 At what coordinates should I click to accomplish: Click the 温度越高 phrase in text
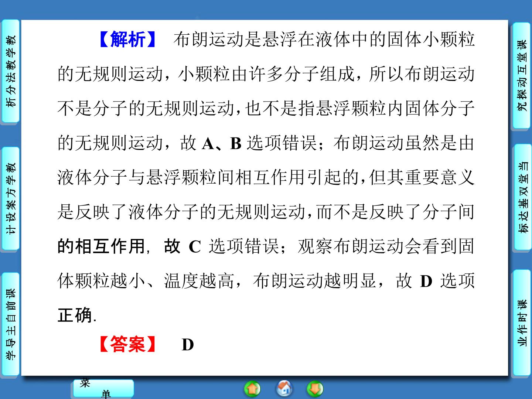pos(199,281)
